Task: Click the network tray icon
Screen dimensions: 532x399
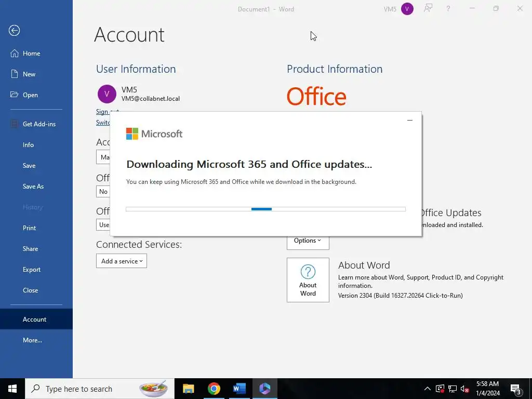Action: pos(453,389)
